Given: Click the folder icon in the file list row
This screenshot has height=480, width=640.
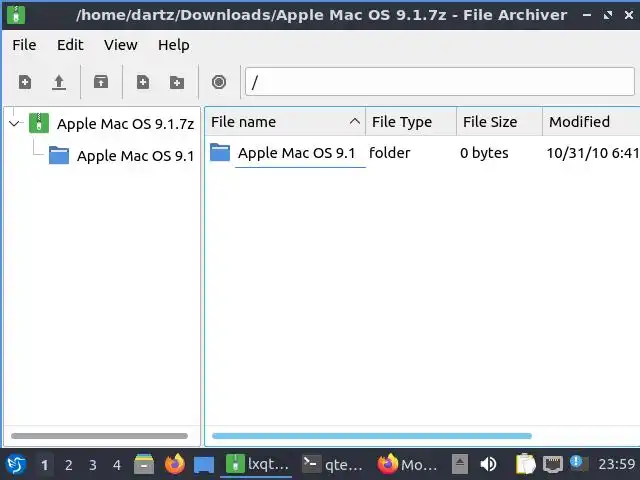Looking at the screenshot, I should 220,153.
